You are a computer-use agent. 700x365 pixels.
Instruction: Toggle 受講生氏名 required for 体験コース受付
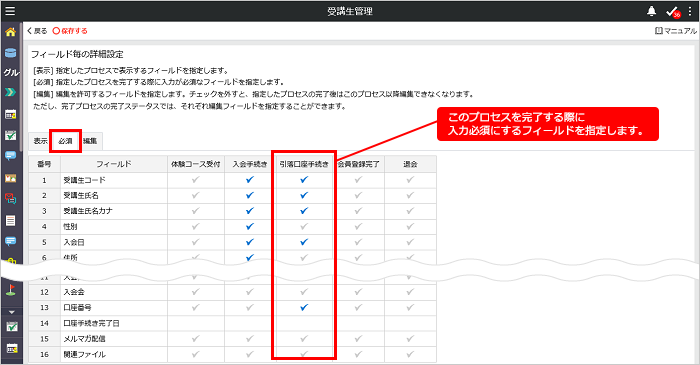tap(196, 195)
